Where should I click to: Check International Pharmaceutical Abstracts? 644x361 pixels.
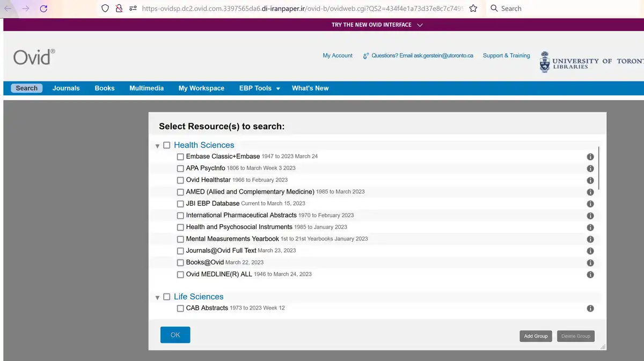(x=180, y=216)
